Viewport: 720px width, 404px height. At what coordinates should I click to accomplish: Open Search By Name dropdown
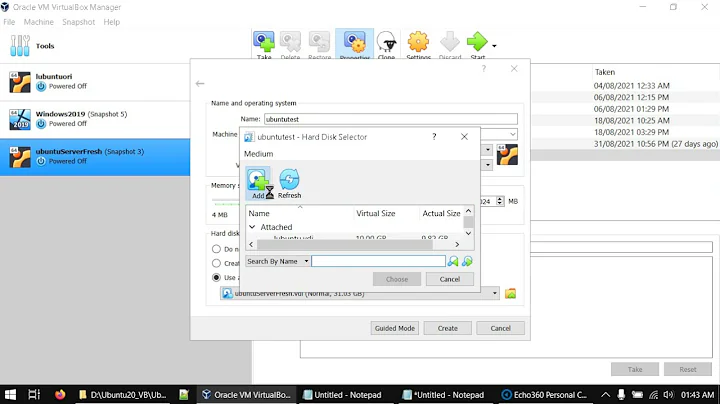pos(278,261)
